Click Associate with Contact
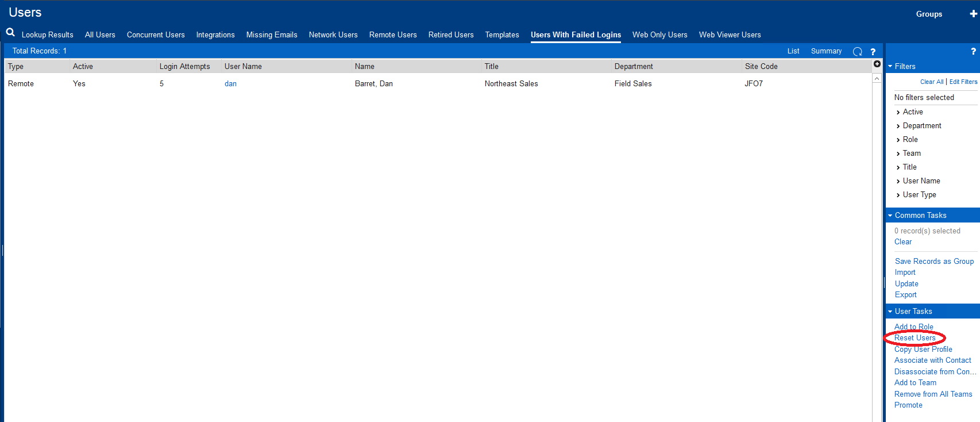 [933, 360]
